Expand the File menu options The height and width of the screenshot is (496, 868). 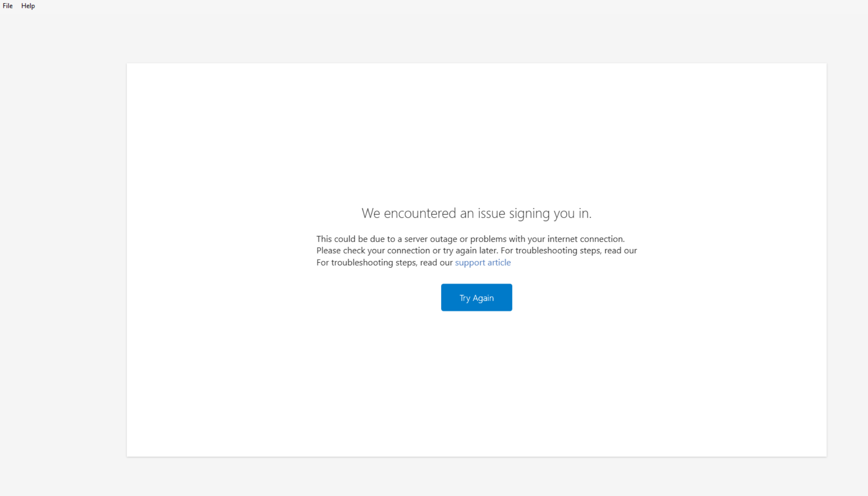(7, 6)
